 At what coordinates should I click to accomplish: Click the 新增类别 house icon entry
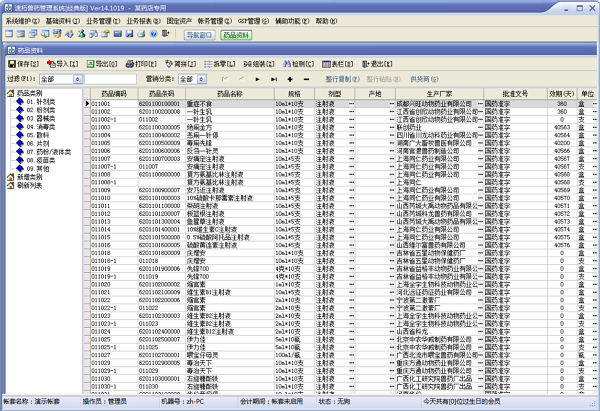click(x=25, y=177)
